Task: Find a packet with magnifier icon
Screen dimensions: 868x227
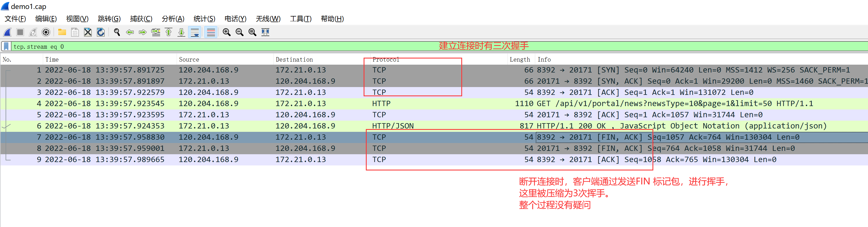Action: pyautogui.click(x=117, y=32)
